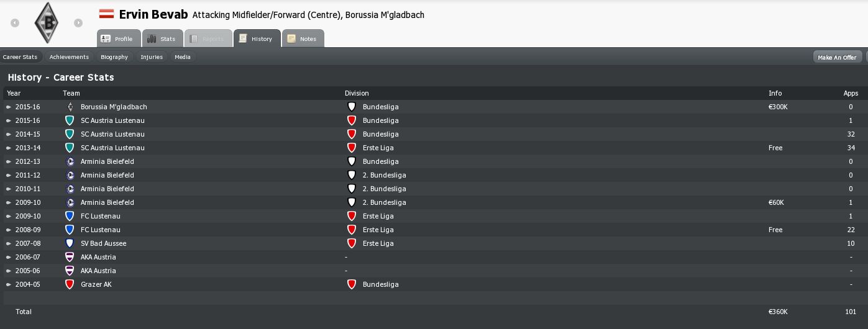Click the Grazer AK team badge

pos(70,284)
